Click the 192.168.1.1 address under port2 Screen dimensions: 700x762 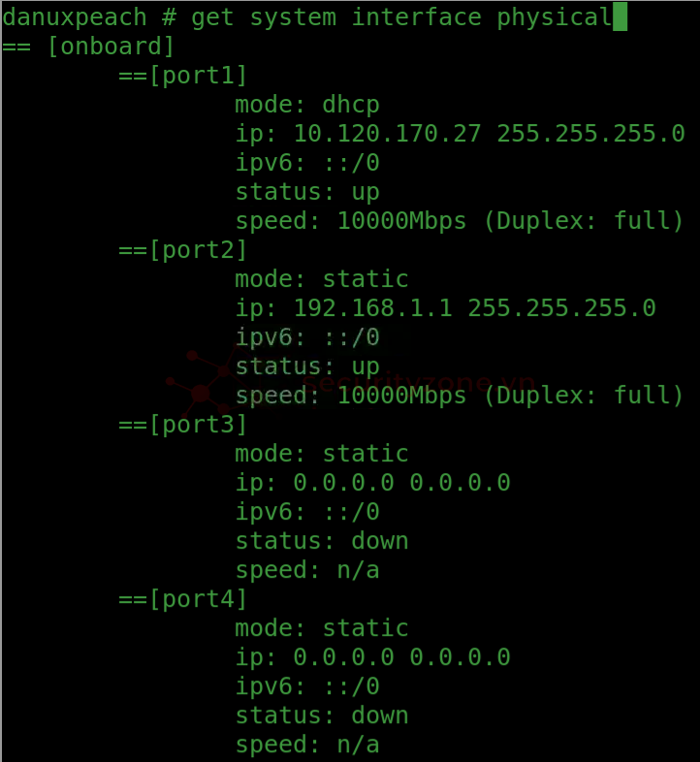click(373, 308)
